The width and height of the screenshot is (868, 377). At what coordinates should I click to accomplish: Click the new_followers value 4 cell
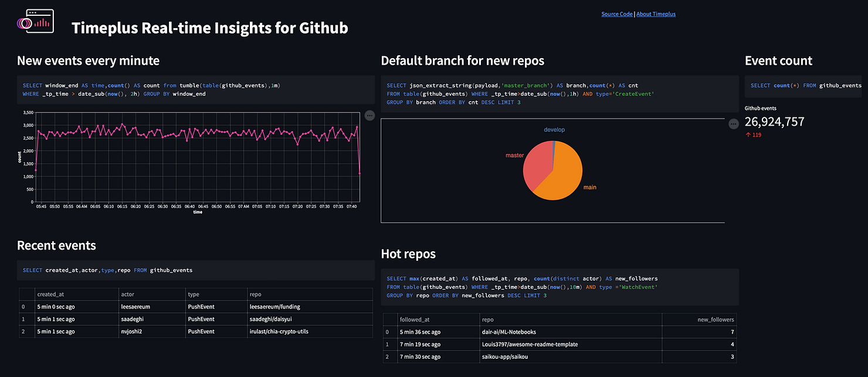[699, 344]
